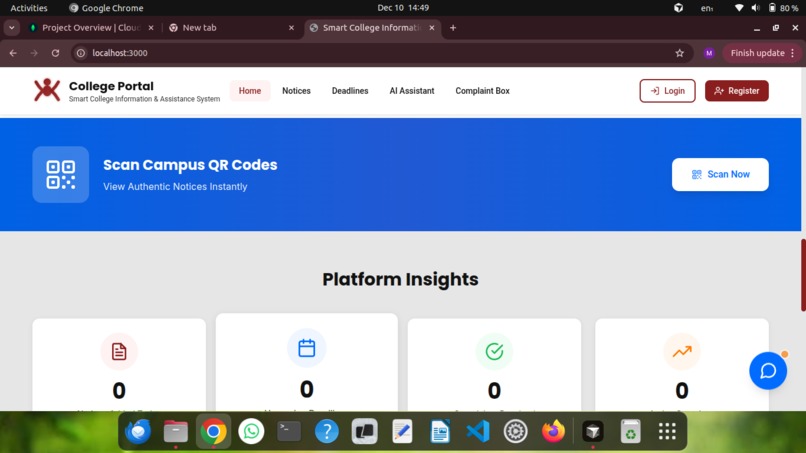Screen dimensions: 806x453
Task: Close the Smart College Information tab
Action: (x=432, y=28)
